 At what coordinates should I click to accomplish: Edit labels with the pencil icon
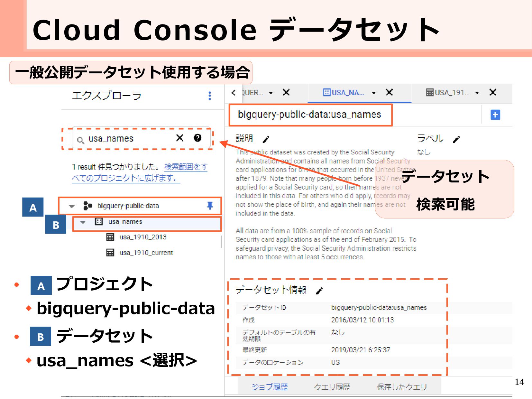(x=456, y=139)
